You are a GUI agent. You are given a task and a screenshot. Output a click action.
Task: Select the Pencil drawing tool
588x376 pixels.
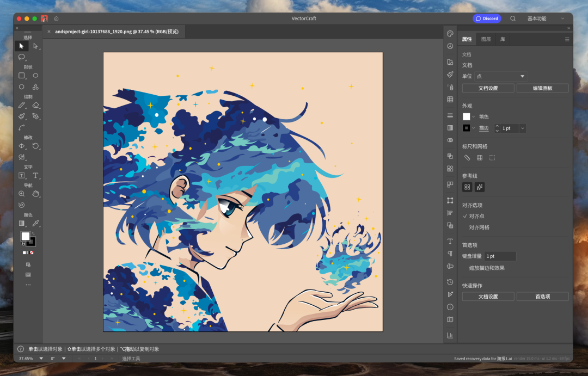(21, 106)
